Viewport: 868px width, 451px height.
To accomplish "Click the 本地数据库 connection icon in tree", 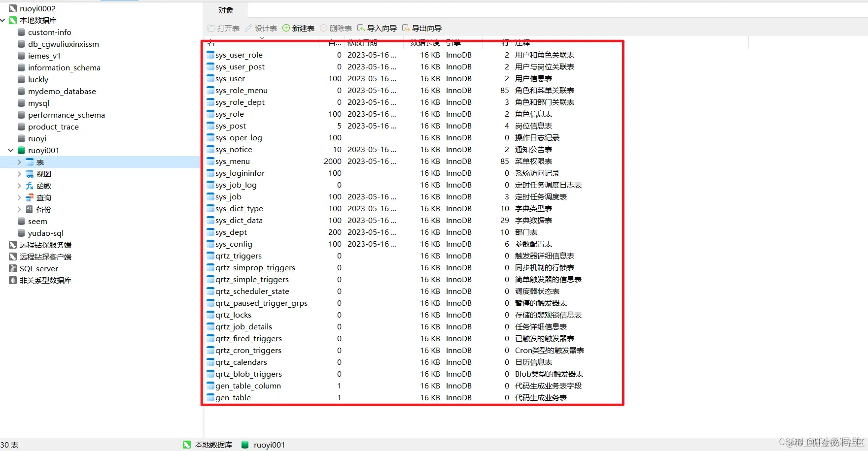I will (x=13, y=20).
